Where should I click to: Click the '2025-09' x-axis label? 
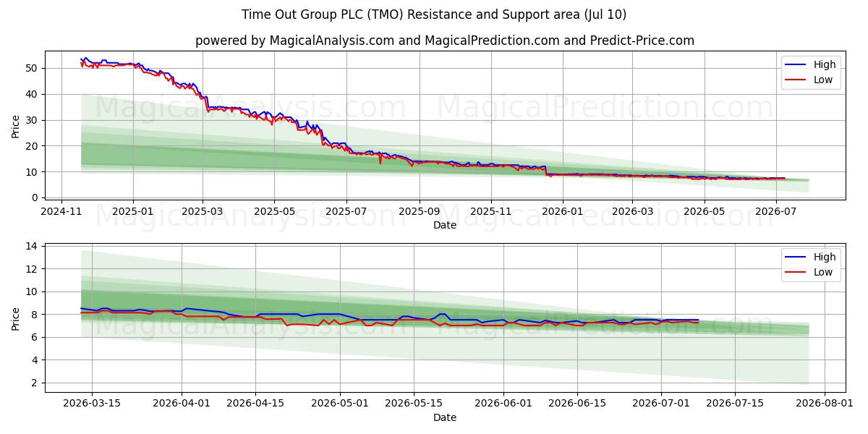click(x=419, y=211)
